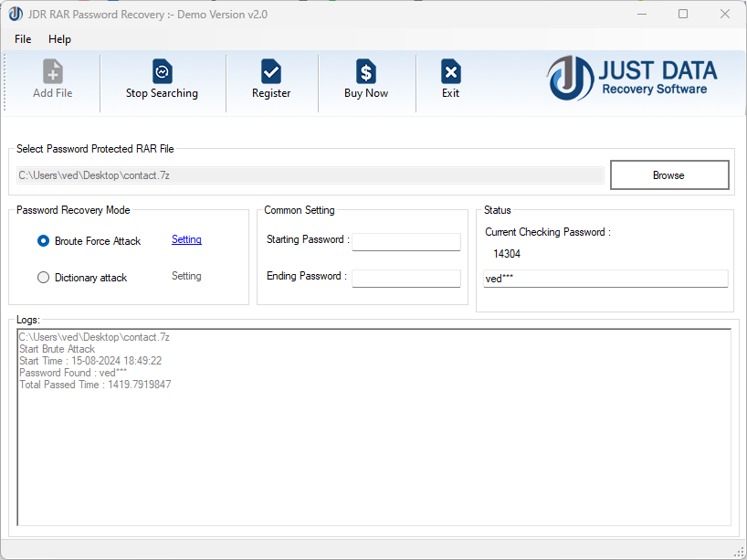Click the Ending Password input field

[406, 279]
